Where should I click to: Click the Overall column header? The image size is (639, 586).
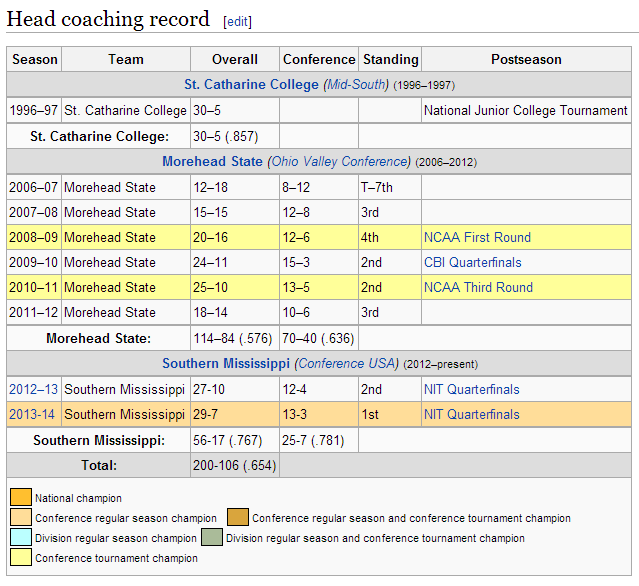(235, 59)
